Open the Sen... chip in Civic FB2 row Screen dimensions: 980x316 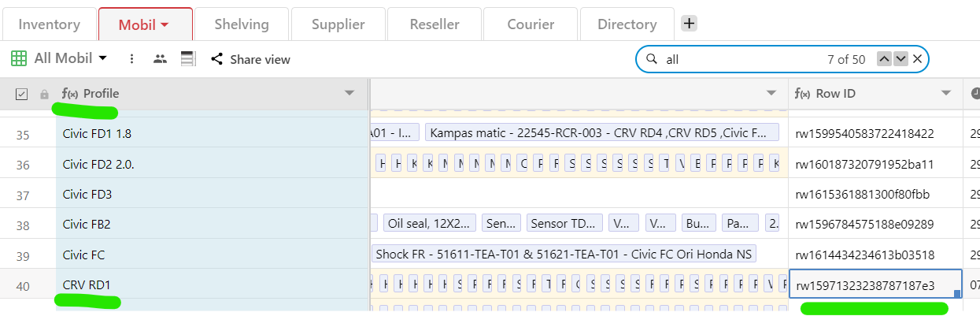501,224
